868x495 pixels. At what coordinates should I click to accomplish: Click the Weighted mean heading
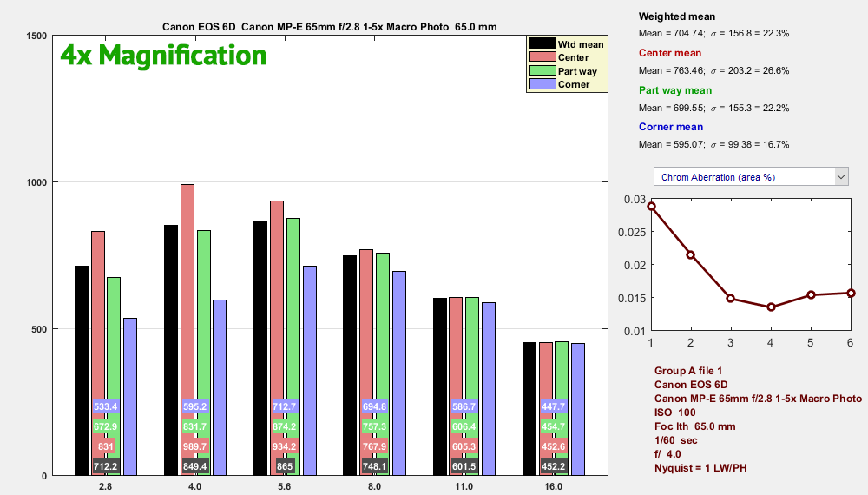[x=677, y=16]
